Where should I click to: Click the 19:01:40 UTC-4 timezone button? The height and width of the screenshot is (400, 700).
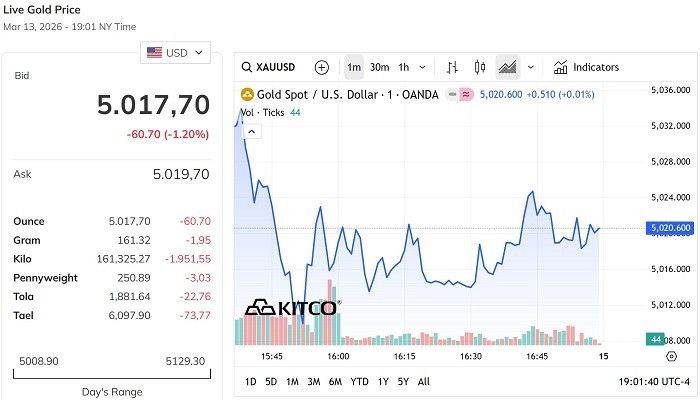tap(655, 381)
